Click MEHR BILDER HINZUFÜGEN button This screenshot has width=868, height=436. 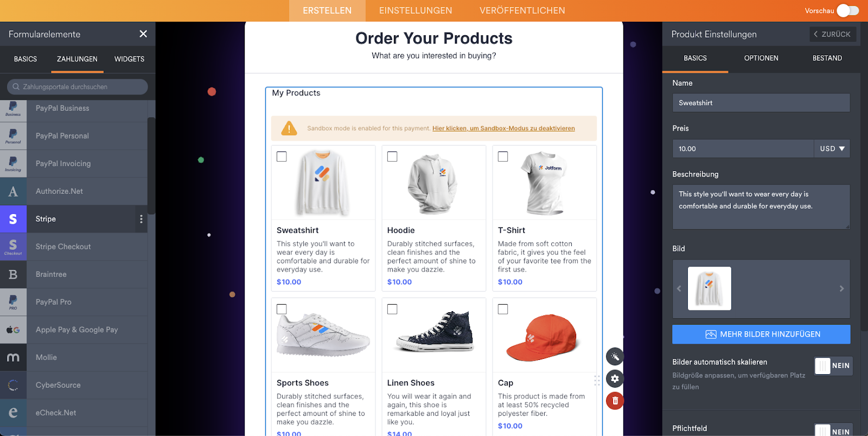761,334
